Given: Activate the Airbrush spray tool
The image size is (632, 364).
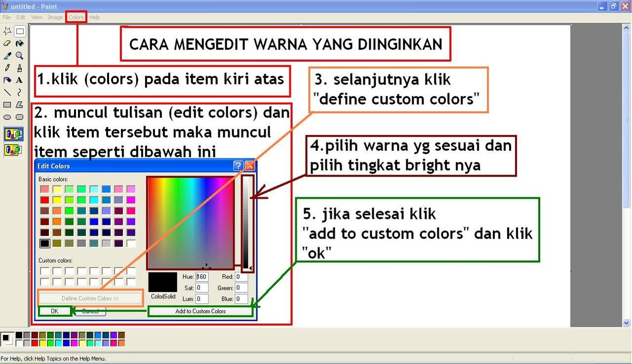Looking at the screenshot, I should tap(7, 80).
